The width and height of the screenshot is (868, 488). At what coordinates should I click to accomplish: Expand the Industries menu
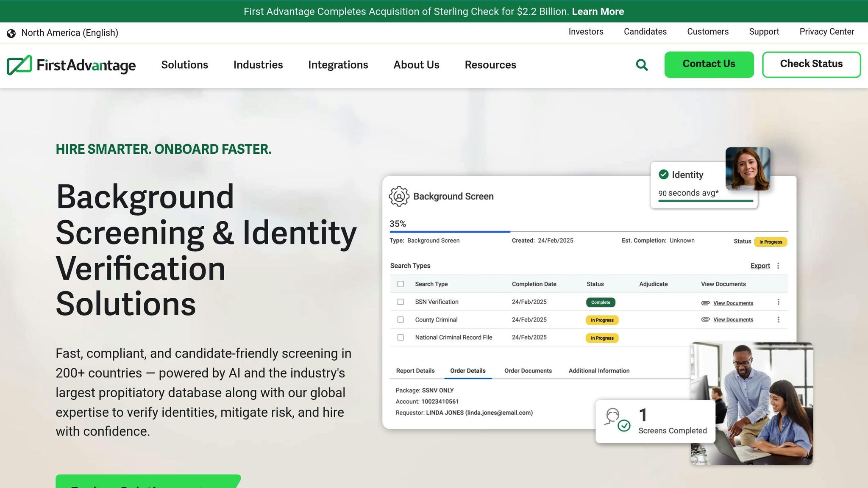click(x=258, y=65)
